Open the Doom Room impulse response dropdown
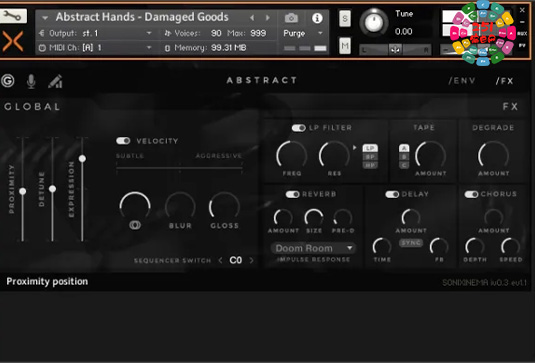Image resolution: width=535 pixels, height=363 pixels. [313, 248]
